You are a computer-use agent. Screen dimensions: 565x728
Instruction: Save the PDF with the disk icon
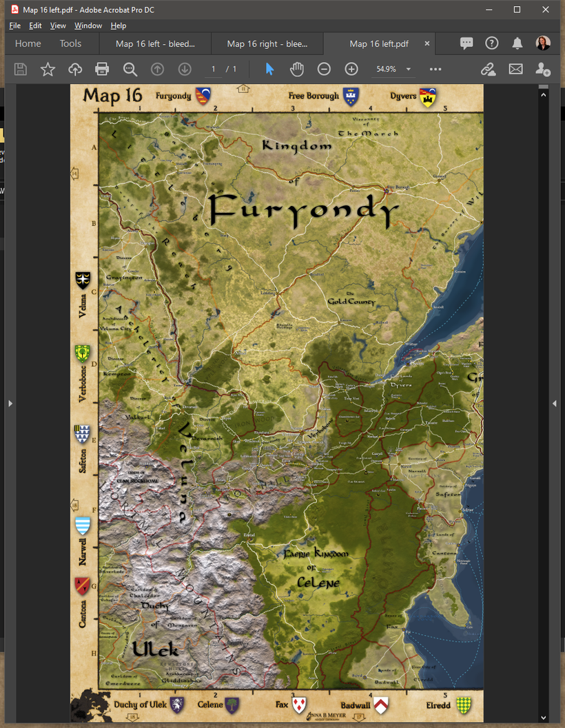[x=20, y=69]
